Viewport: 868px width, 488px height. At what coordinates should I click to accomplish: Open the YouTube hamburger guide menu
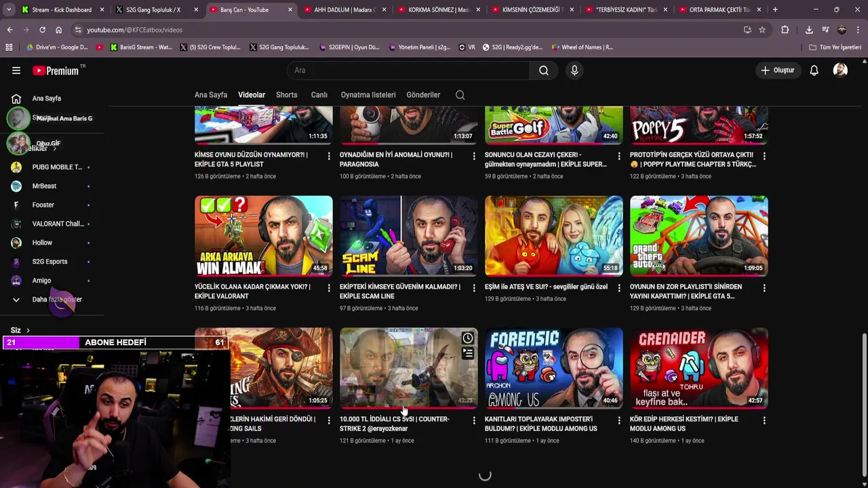16,70
